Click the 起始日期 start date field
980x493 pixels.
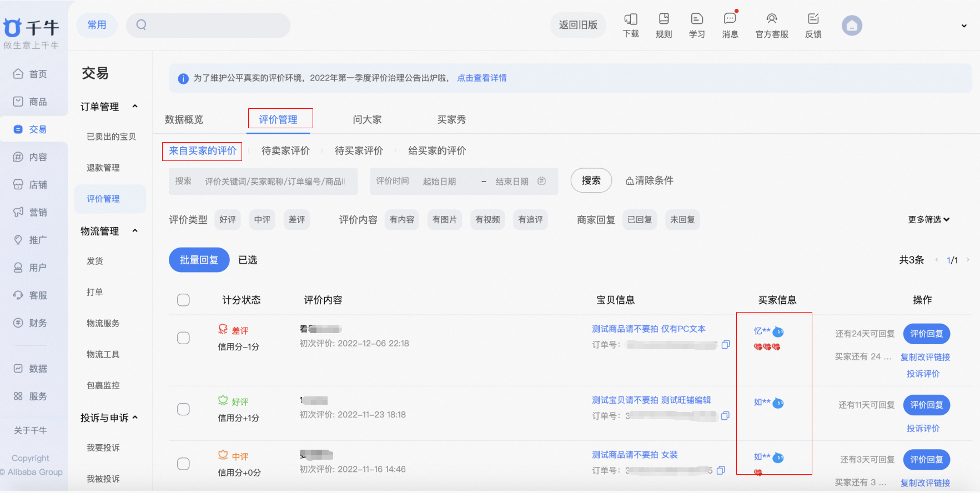coord(439,181)
